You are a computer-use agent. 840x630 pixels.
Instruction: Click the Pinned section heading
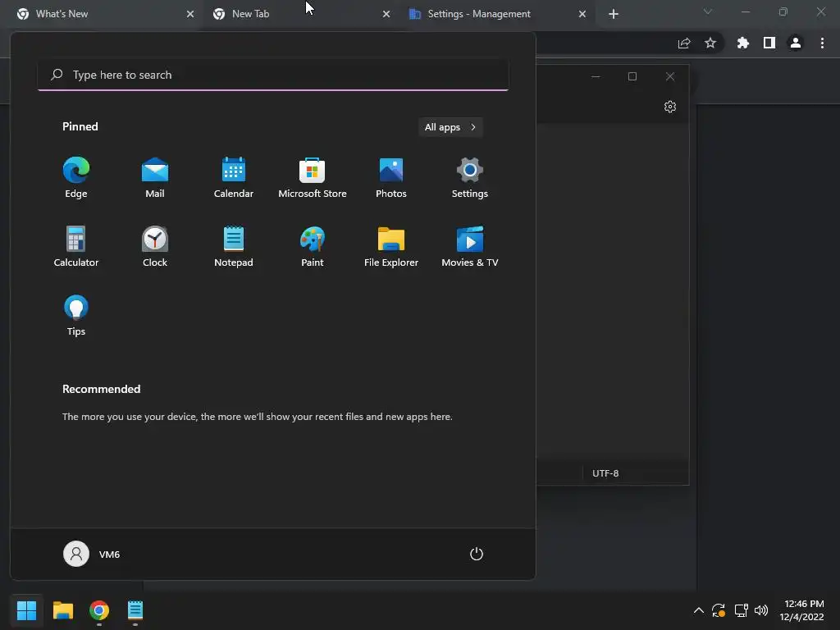click(x=80, y=126)
